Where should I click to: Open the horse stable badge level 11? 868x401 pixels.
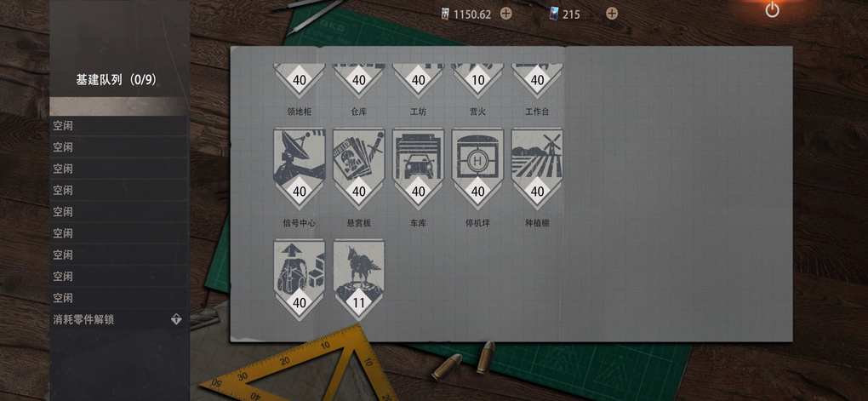[359, 280]
